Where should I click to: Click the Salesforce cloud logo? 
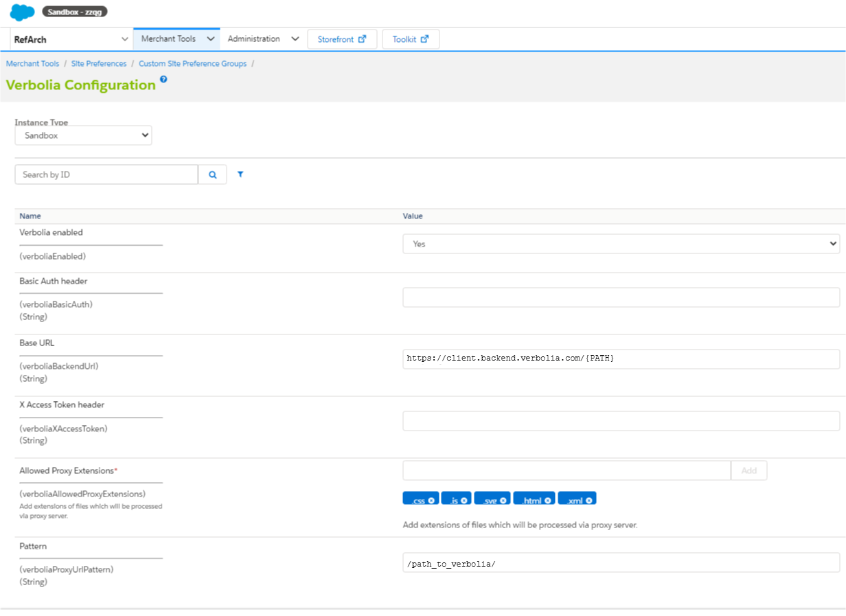(x=22, y=12)
